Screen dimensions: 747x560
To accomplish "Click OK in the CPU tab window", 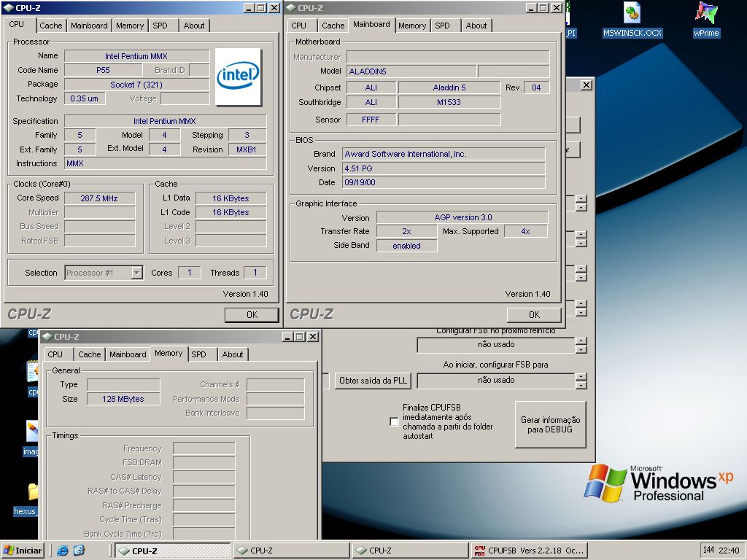I will pos(252,315).
